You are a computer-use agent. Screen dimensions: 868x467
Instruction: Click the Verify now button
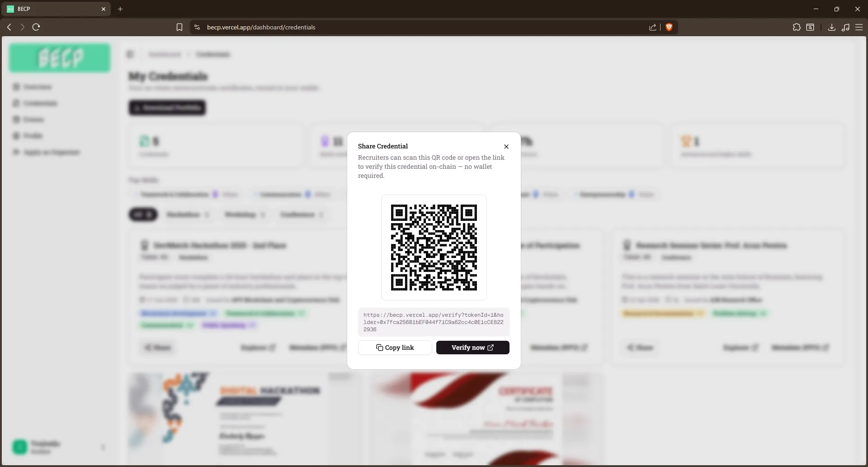[473, 348]
